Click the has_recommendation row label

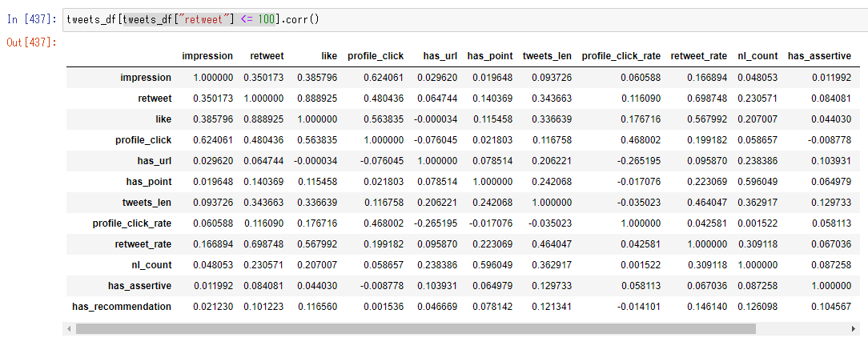click(121, 307)
